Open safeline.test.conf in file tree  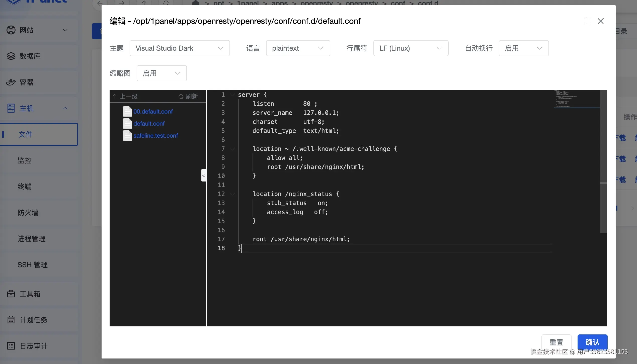155,136
